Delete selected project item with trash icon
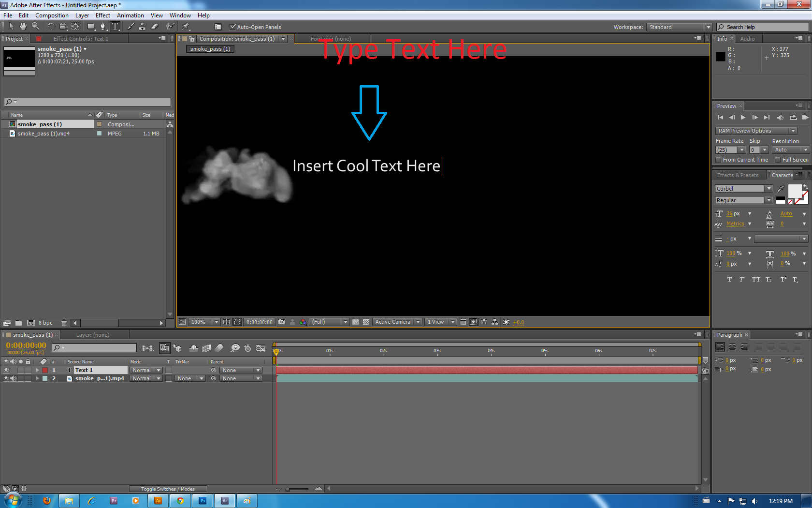The image size is (812, 508). pyautogui.click(x=64, y=323)
